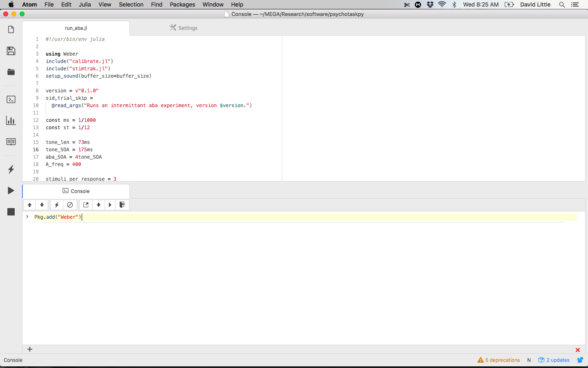Screen dimensions: 588x368
Task: Click the N indicator in status bar
Action: 529,360
